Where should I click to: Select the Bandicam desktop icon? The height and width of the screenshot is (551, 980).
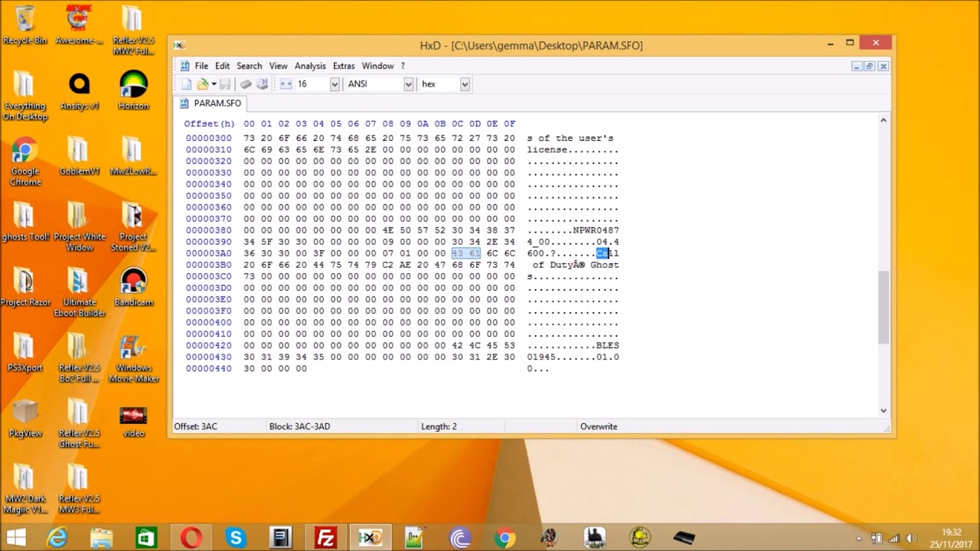[133, 287]
